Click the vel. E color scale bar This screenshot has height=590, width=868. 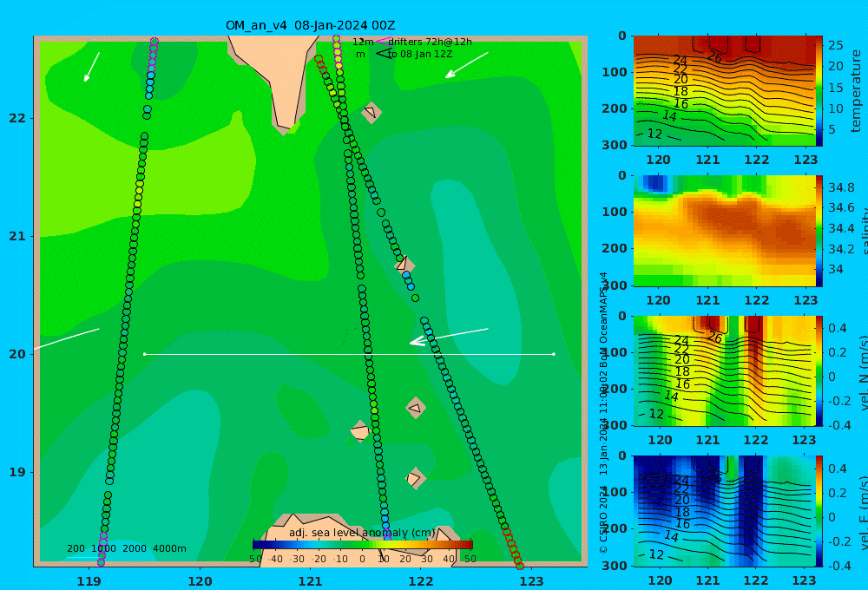[x=819, y=511]
